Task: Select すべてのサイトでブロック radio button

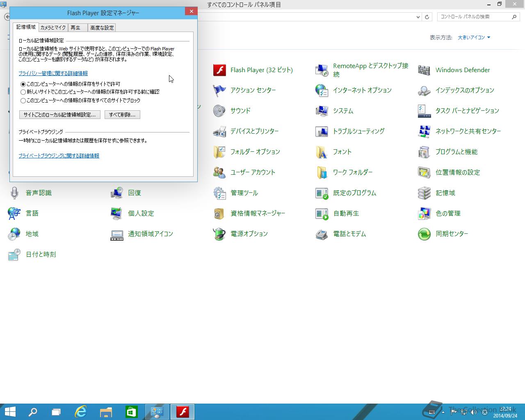Action: (23, 100)
